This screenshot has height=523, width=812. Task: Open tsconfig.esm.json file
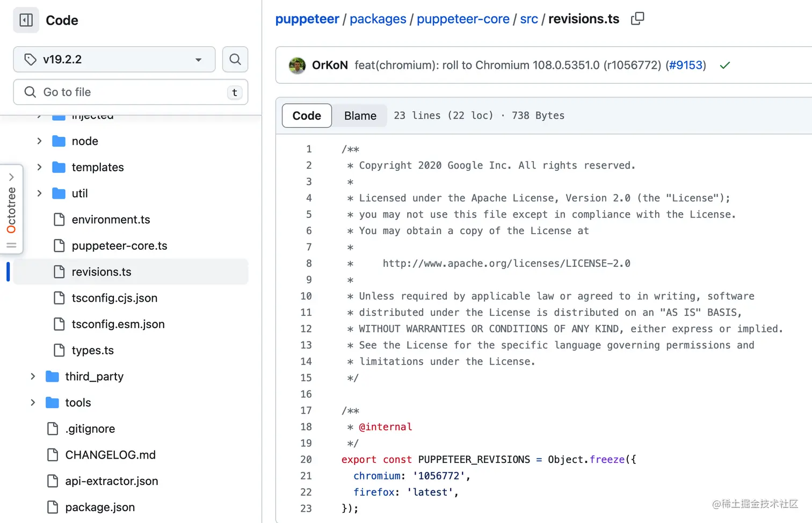tap(118, 324)
